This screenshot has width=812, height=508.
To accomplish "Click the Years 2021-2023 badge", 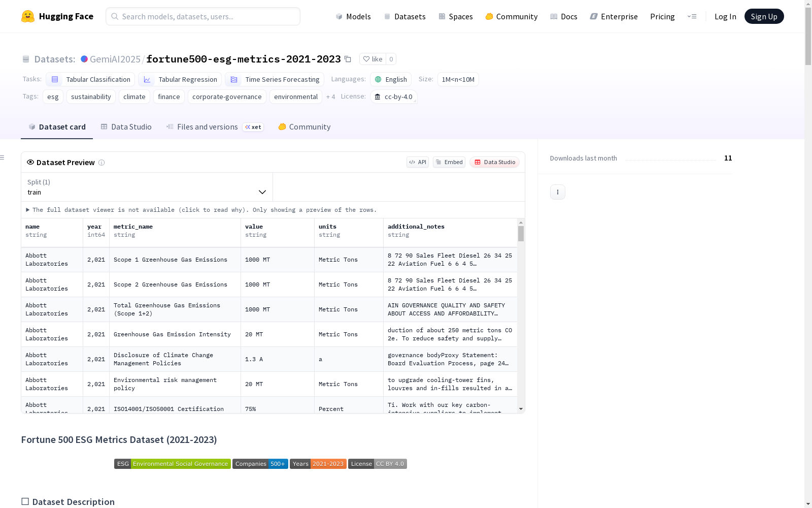I will point(318,464).
